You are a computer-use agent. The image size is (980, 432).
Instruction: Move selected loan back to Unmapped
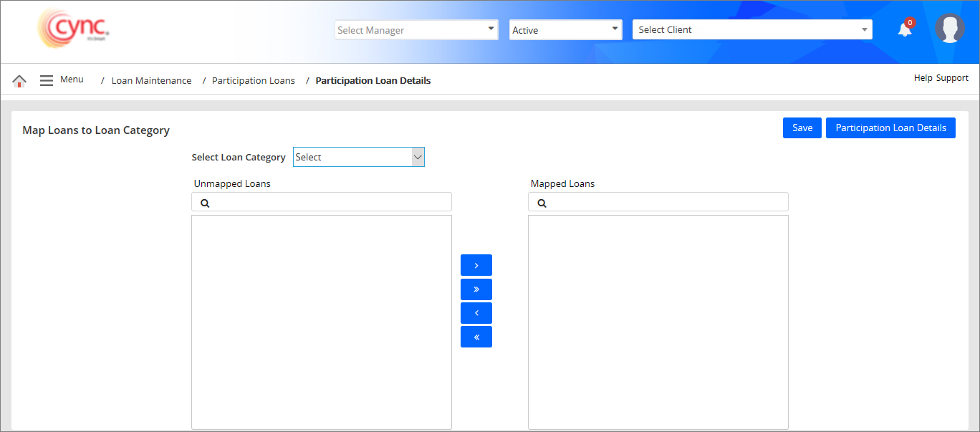click(x=476, y=313)
